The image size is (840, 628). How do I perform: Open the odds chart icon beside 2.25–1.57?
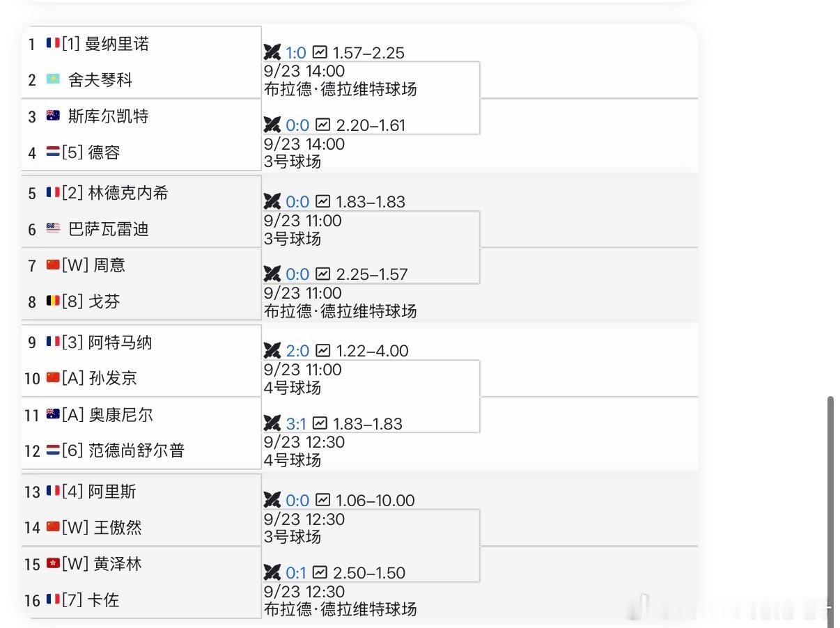point(322,274)
